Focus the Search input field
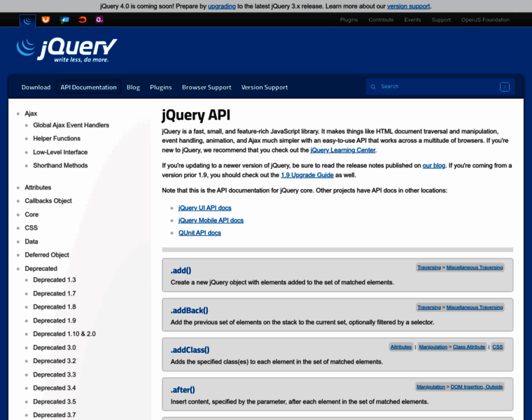 (x=440, y=87)
